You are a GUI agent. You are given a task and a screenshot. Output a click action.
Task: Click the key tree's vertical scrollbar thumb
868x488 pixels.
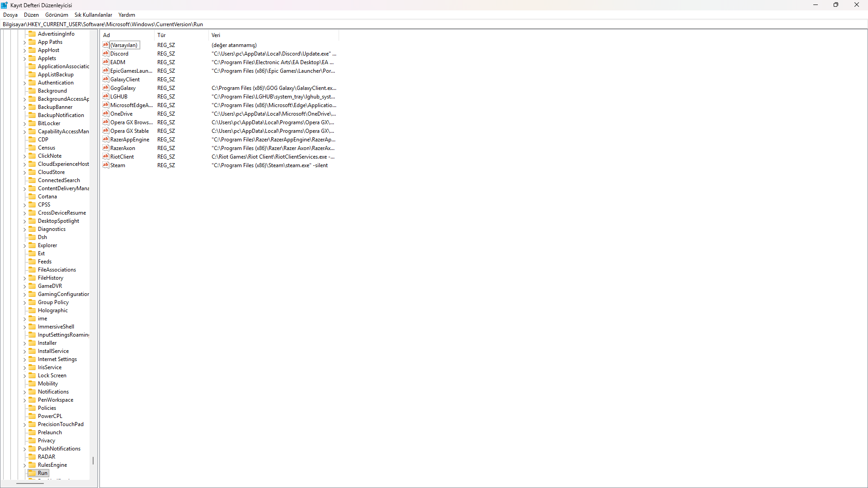(x=93, y=460)
